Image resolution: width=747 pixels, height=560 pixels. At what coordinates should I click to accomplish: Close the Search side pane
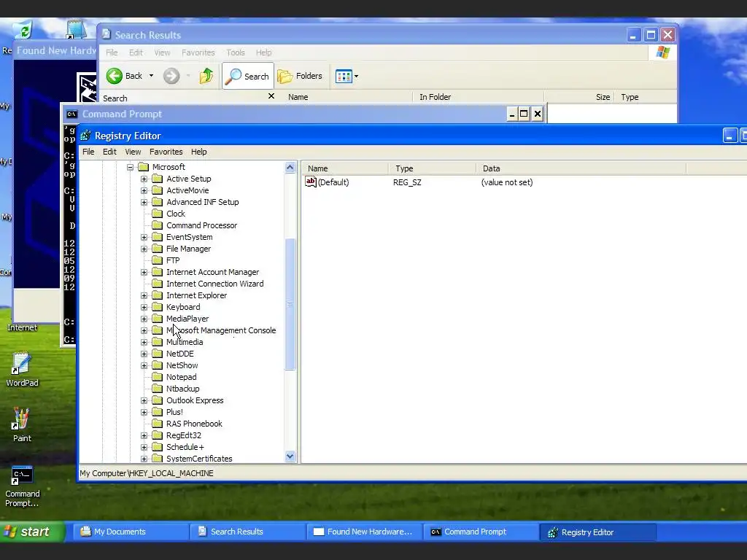(x=271, y=96)
